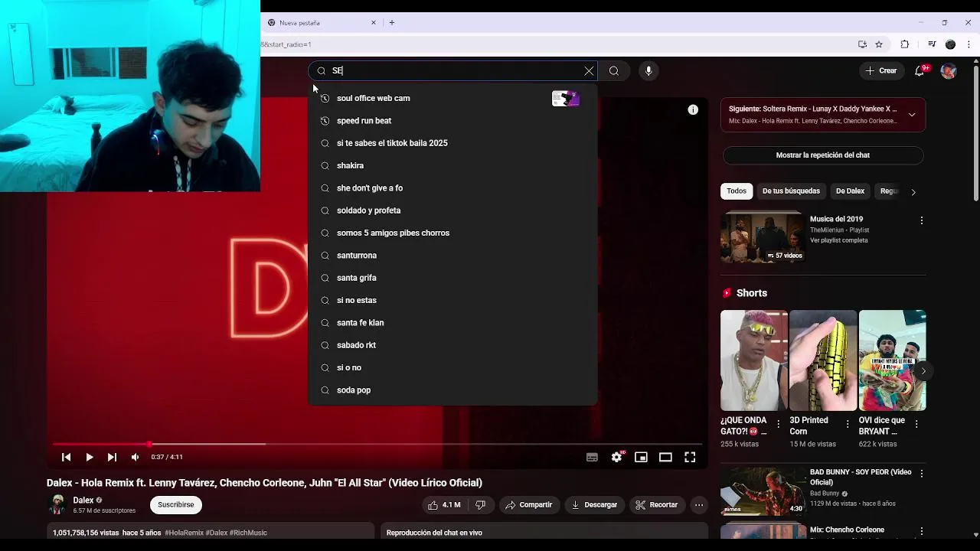The height and width of the screenshot is (551, 980).
Task: Click the Crear button
Action: coord(881,70)
